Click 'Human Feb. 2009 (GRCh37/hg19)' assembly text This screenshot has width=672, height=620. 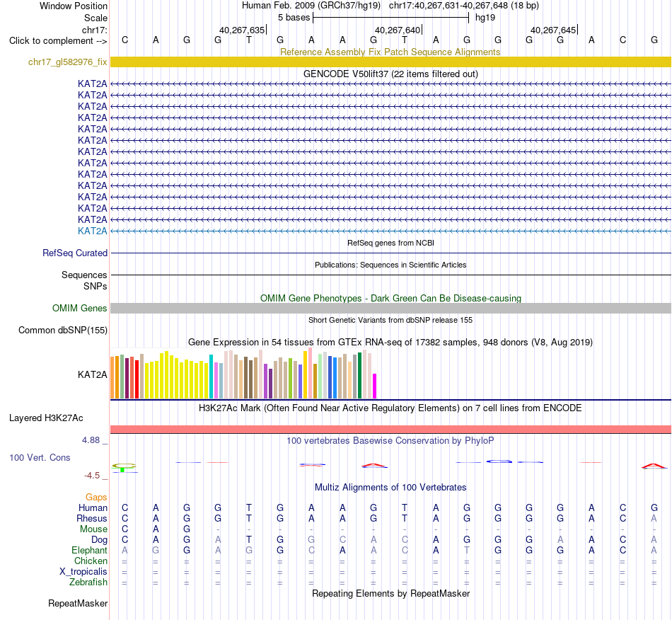click(x=311, y=6)
